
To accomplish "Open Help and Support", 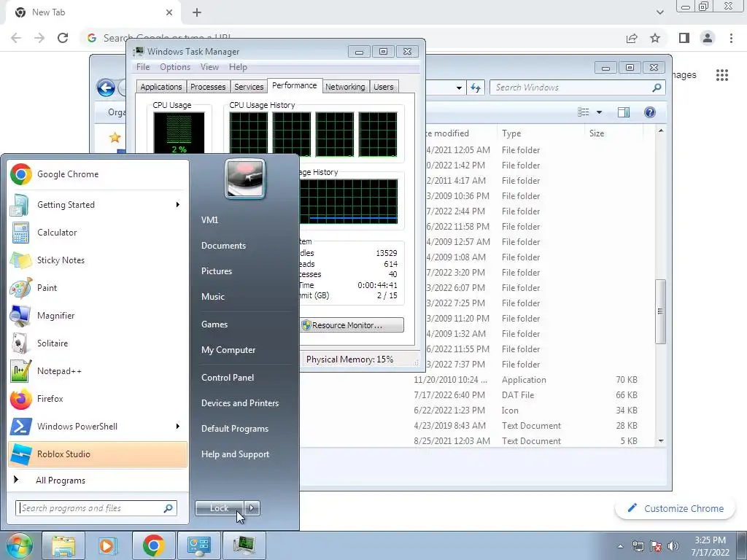I will tap(235, 454).
